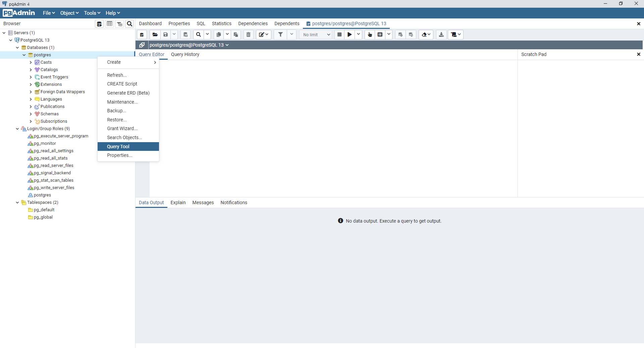Execute query with the play icon
This screenshot has height=348, width=644.
click(350, 35)
